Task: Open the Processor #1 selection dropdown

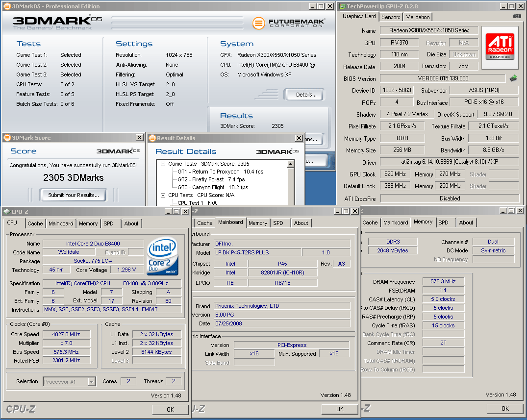Action: [x=91, y=382]
